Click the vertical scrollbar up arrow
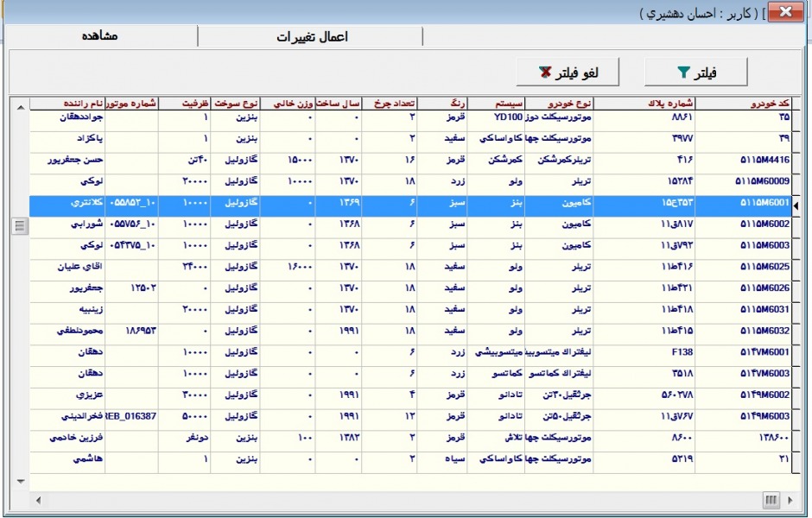Image resolution: width=812 pixels, height=518 pixels. [18, 104]
